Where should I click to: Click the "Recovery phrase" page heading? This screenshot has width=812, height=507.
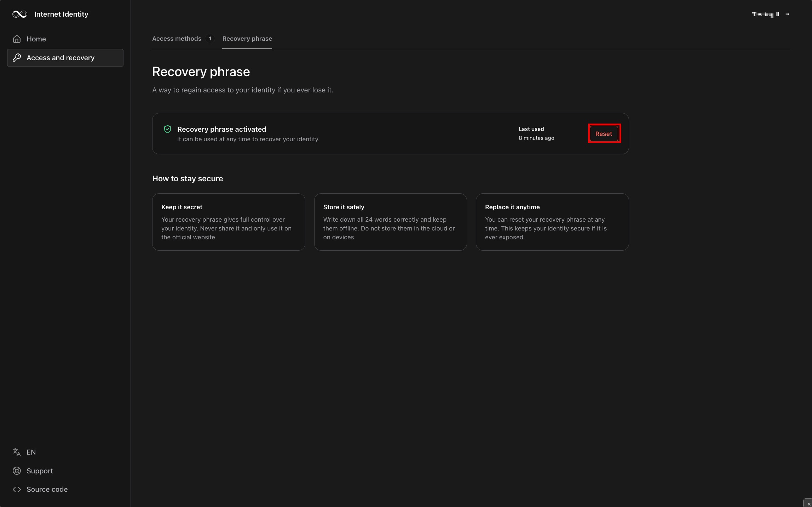pyautogui.click(x=201, y=72)
